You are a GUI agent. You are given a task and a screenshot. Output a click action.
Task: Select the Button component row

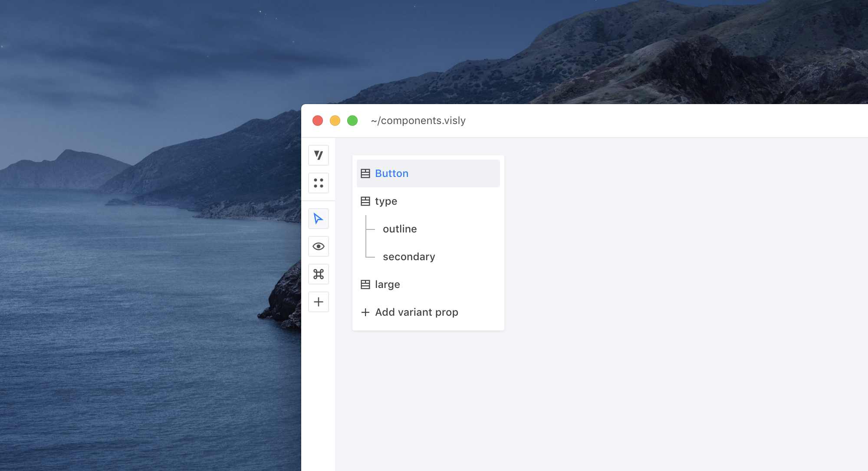(x=428, y=173)
